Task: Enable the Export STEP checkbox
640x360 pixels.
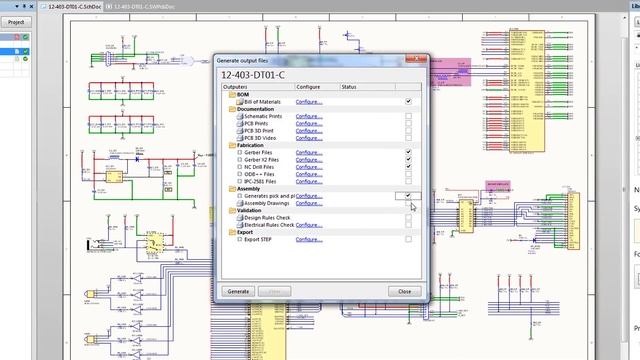Action: click(408, 239)
